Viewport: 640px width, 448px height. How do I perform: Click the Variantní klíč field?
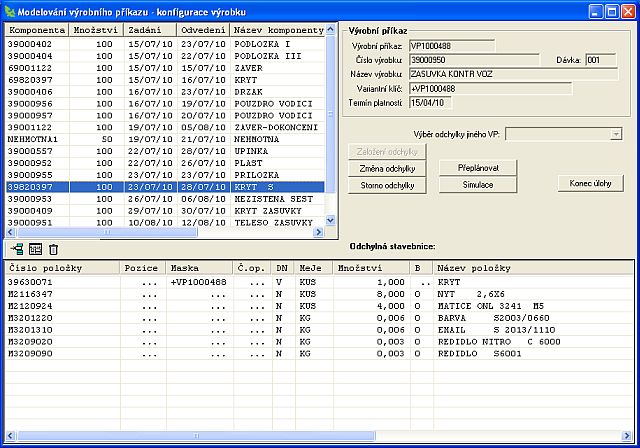491,89
